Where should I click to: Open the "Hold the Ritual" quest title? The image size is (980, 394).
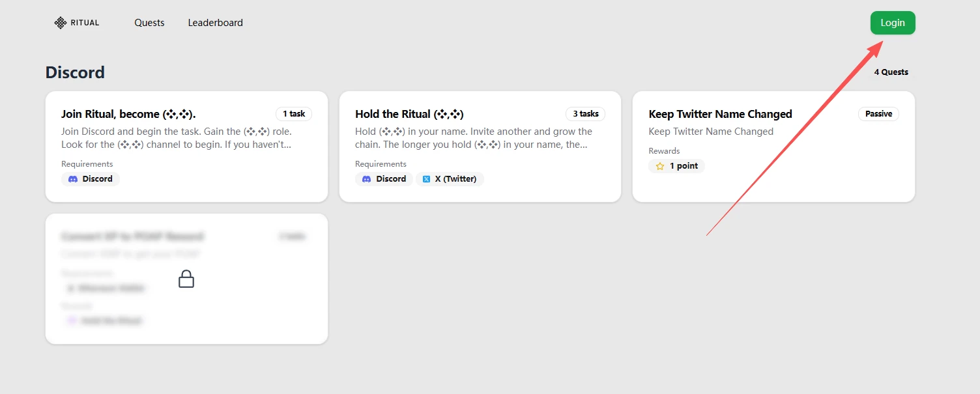click(409, 114)
